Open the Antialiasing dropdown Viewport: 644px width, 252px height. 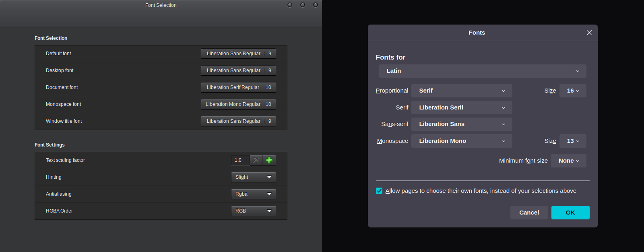[254, 194]
